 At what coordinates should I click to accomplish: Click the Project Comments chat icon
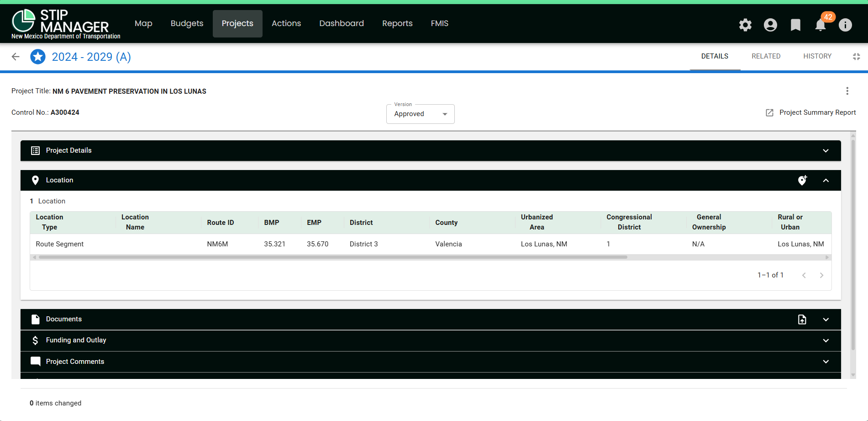coord(35,362)
